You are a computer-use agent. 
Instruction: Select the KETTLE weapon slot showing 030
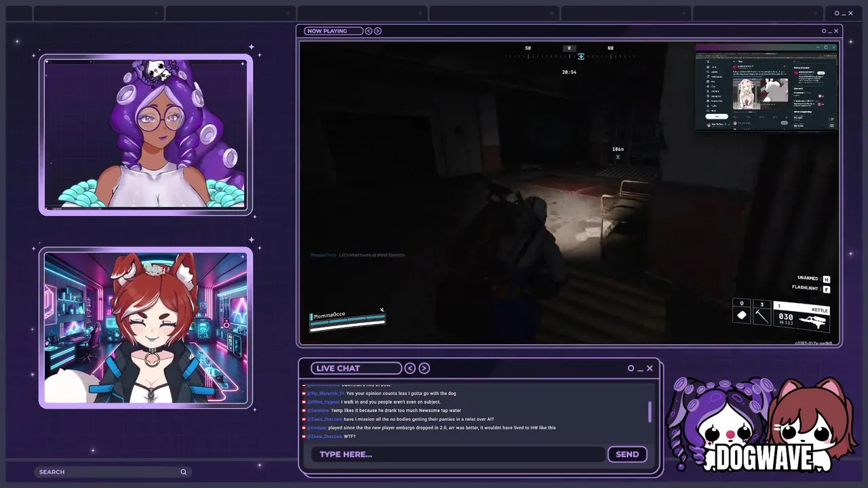pos(801,316)
